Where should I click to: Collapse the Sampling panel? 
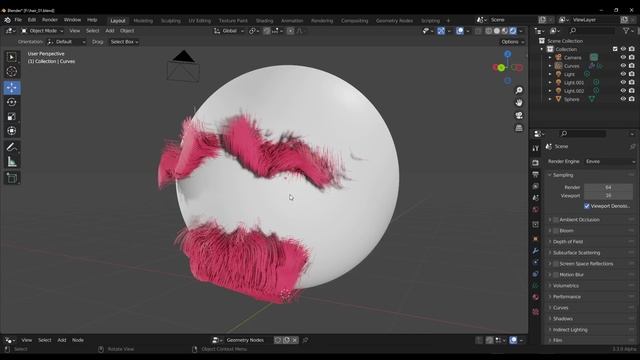click(x=563, y=175)
